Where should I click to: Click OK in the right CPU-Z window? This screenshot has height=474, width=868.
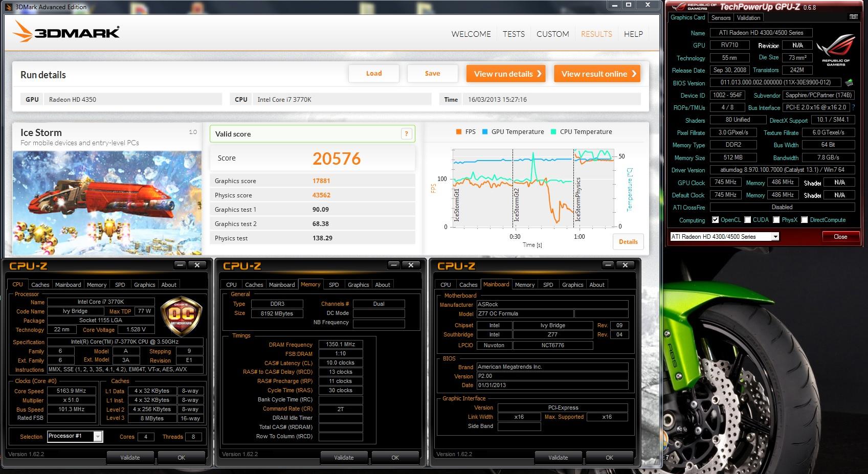(x=609, y=458)
